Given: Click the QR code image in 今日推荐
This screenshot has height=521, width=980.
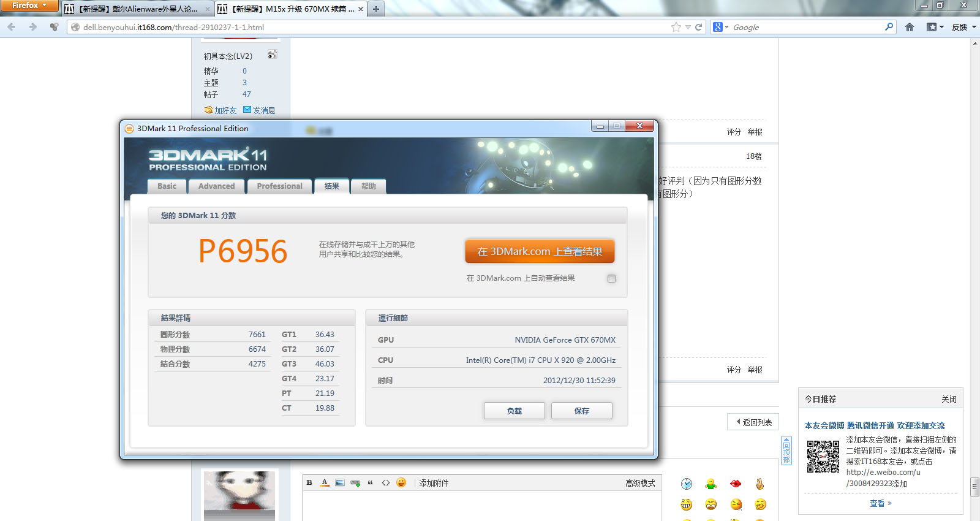Looking at the screenshot, I should click(x=823, y=457).
